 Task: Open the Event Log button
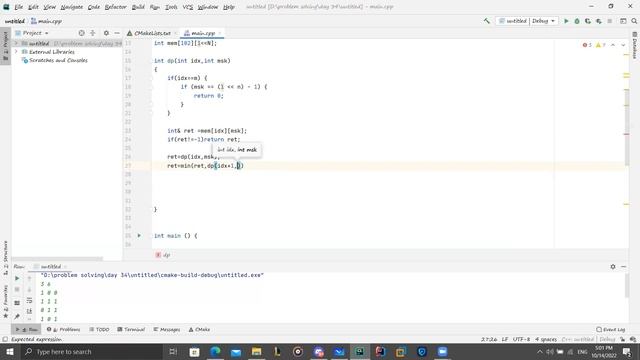[611, 329]
